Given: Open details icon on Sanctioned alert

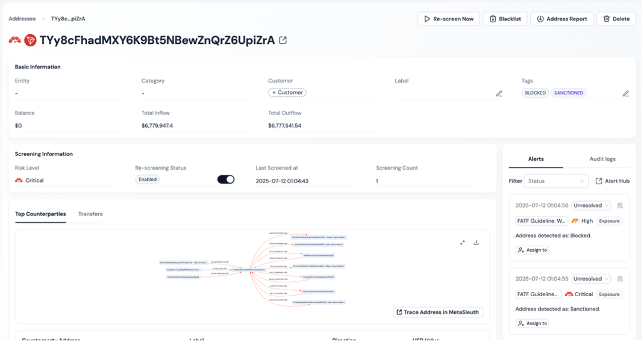Looking at the screenshot, I should tap(621, 279).
